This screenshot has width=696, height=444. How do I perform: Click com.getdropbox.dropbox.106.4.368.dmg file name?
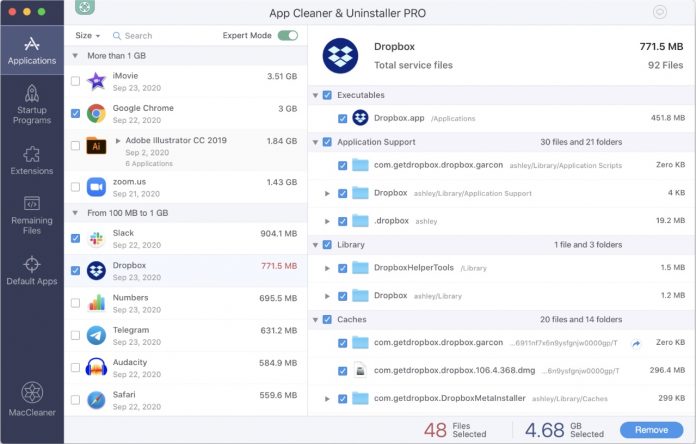(x=454, y=370)
